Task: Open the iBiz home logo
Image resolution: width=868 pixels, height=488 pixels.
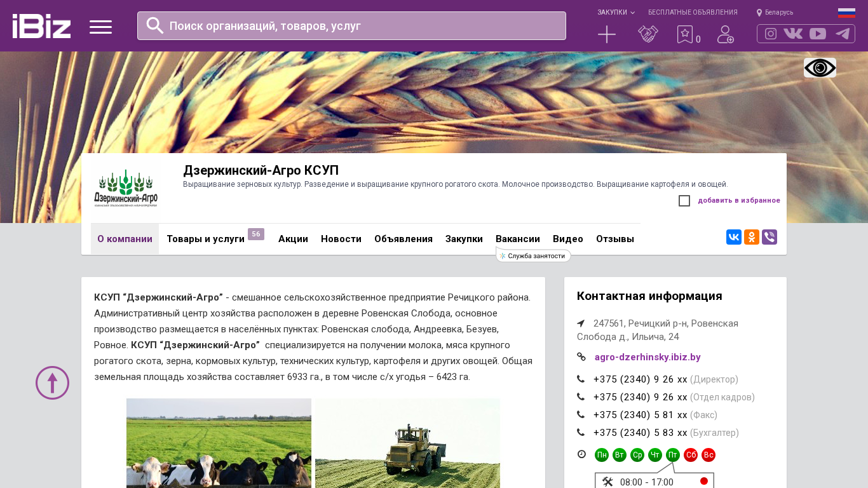Action: click(x=41, y=26)
